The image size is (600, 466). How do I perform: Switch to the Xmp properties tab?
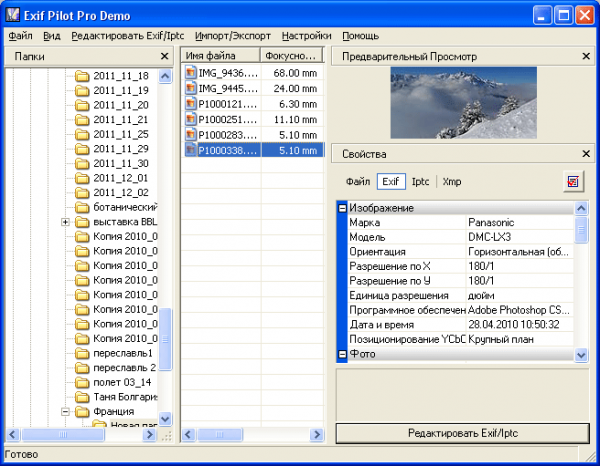tap(452, 182)
